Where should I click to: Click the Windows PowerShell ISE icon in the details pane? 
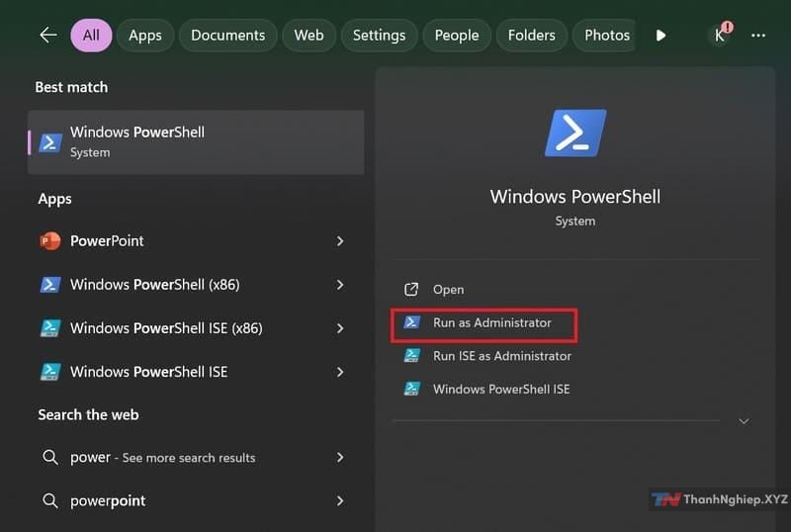(x=411, y=389)
